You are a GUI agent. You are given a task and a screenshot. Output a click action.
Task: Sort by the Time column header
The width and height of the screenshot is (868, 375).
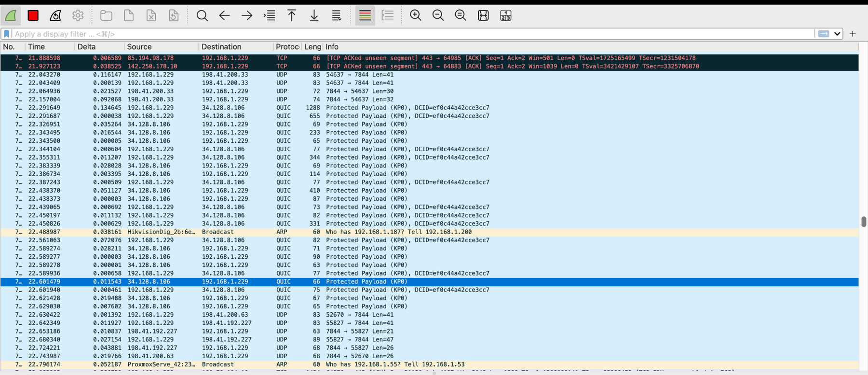coord(50,47)
